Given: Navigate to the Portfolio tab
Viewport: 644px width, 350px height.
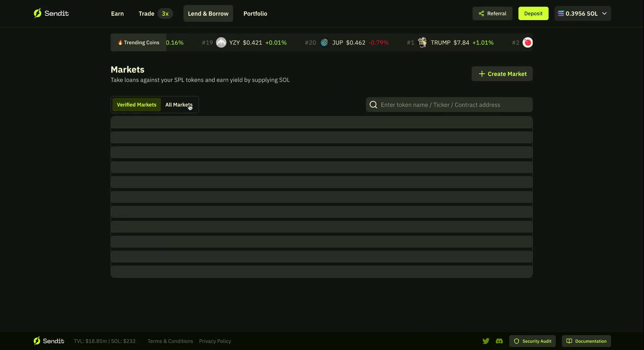Looking at the screenshot, I should [255, 13].
